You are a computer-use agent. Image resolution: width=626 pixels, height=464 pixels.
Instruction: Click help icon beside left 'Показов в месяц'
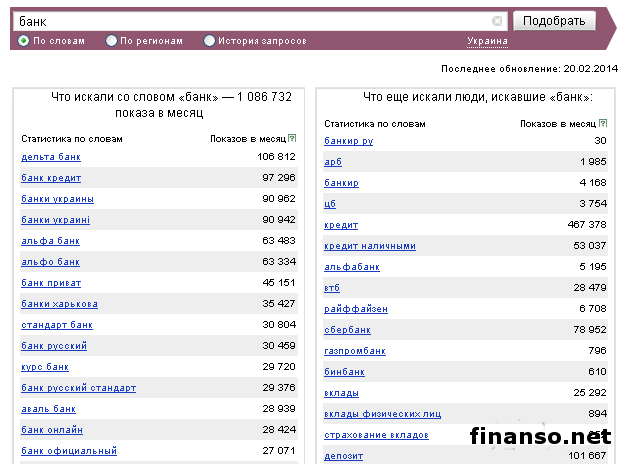coord(292,138)
